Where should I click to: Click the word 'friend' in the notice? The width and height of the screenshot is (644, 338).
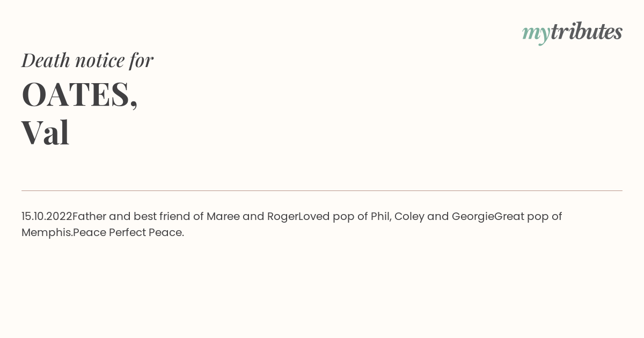(174, 217)
